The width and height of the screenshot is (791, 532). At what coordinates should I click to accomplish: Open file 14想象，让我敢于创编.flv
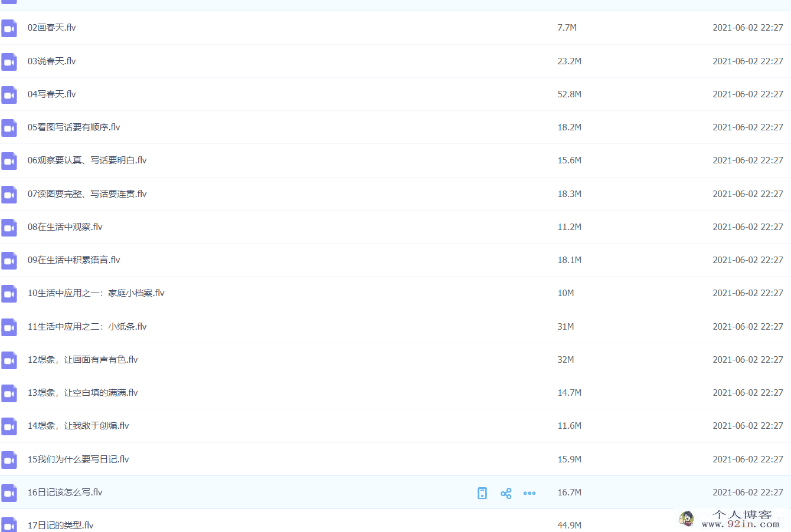[79, 426]
